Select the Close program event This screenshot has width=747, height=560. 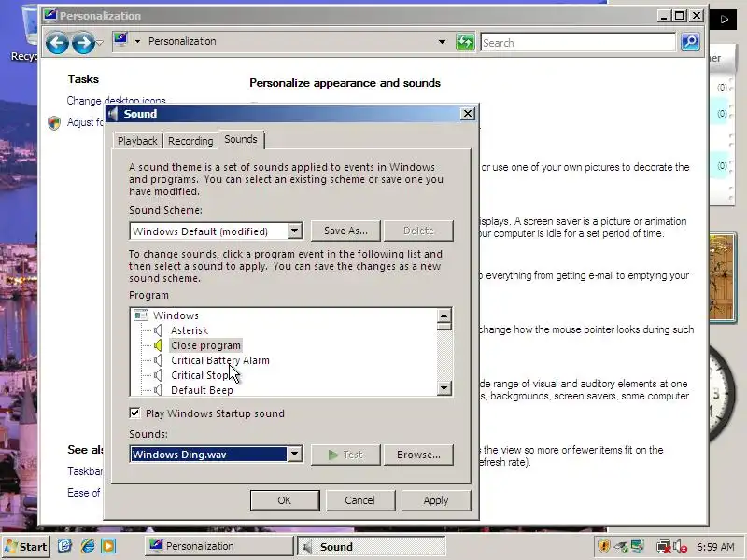point(205,345)
